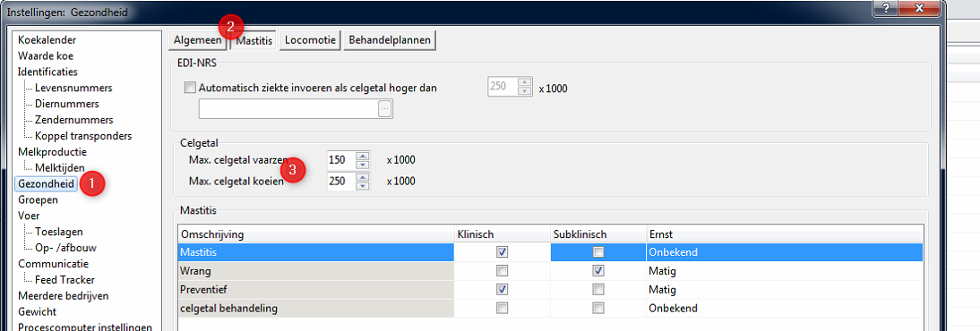Screen dimensions: 980x331
Task: Open Toeslagen settings
Action: coord(59,232)
